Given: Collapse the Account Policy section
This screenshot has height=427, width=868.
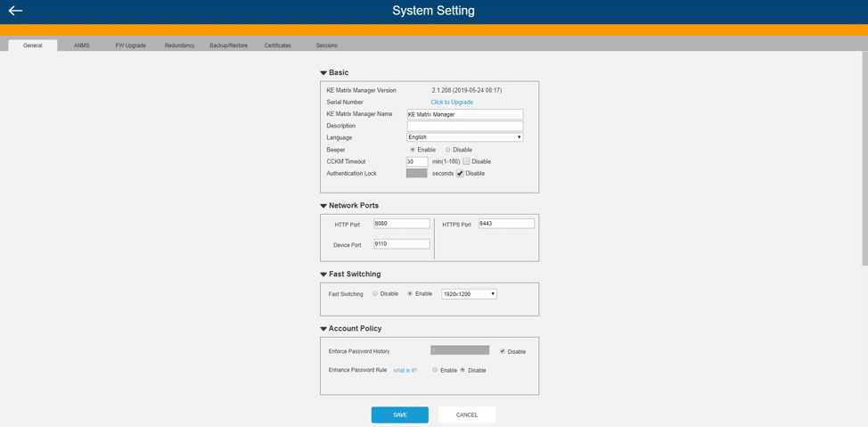Looking at the screenshot, I should 323,328.
